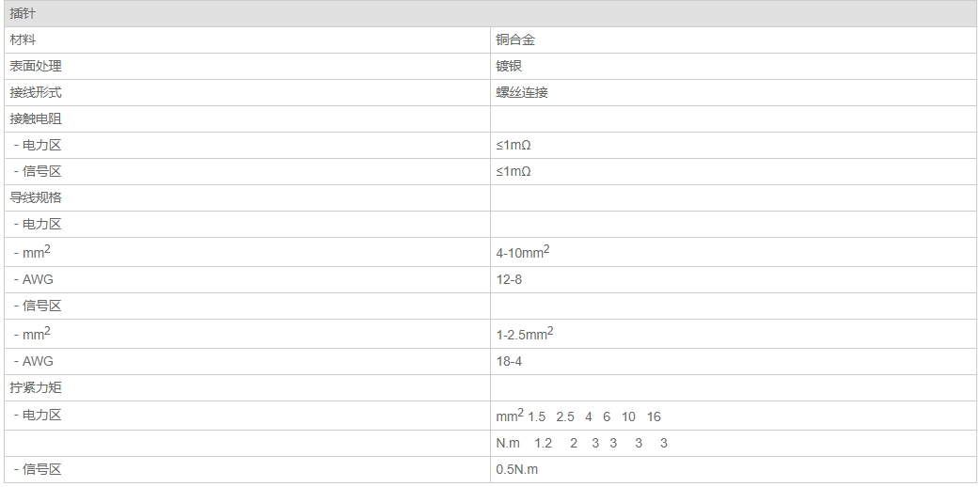
Task: Select the 导线规格 heading row
Action: click(x=36, y=198)
